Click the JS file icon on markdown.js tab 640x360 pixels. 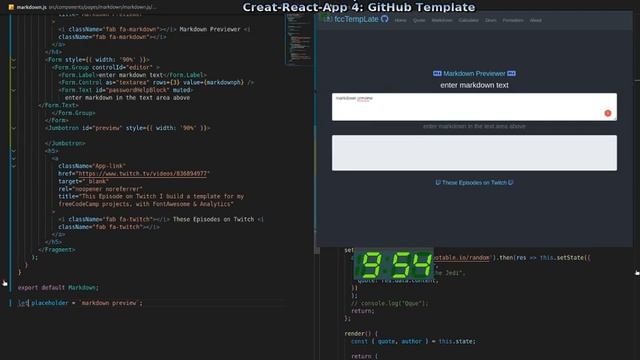pyautogui.click(x=11, y=7)
